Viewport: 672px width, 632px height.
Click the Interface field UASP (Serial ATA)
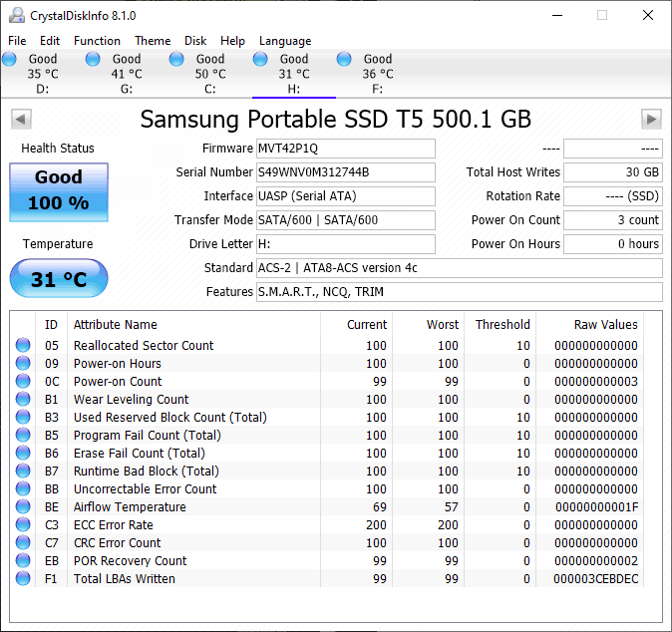coord(346,196)
